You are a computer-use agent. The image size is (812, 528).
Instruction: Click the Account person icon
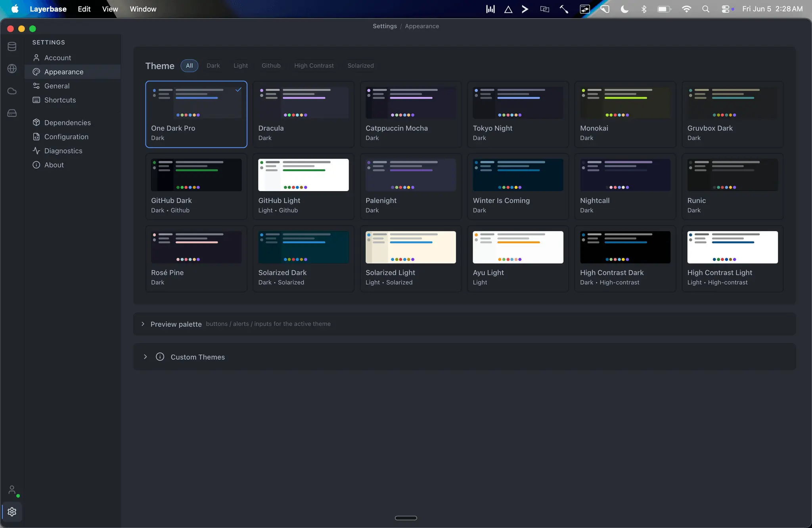(36, 58)
